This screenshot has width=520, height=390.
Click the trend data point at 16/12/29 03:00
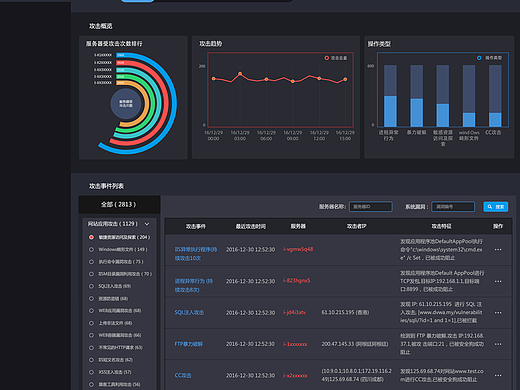[240, 74]
